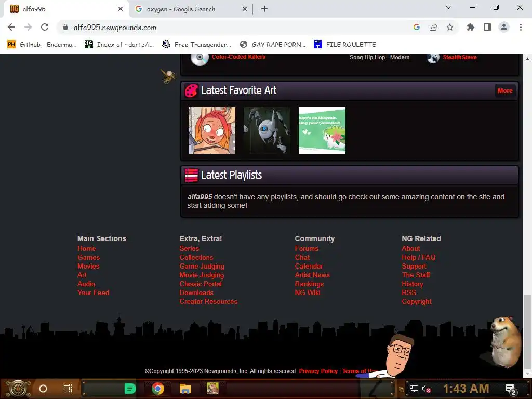Open Chrome from the taskbar

158,389
